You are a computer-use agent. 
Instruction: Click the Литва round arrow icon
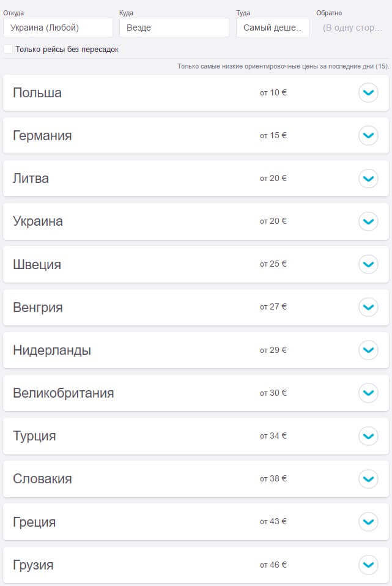(368, 179)
